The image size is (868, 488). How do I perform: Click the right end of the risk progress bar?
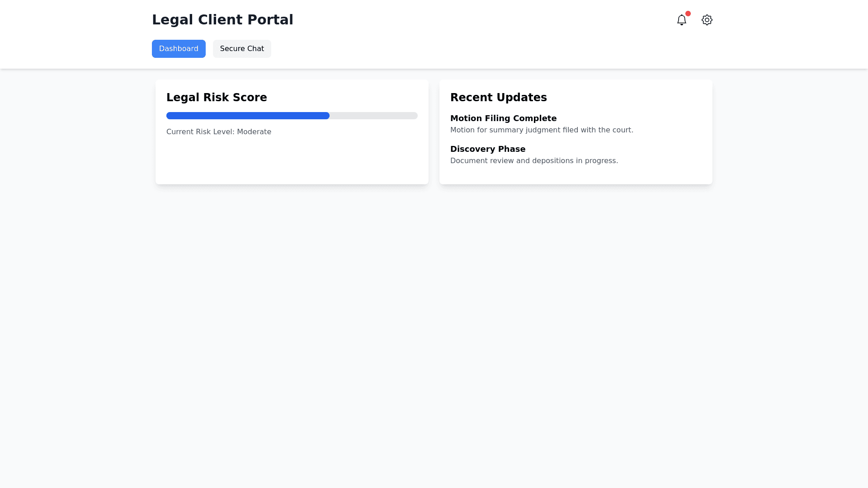(x=414, y=116)
